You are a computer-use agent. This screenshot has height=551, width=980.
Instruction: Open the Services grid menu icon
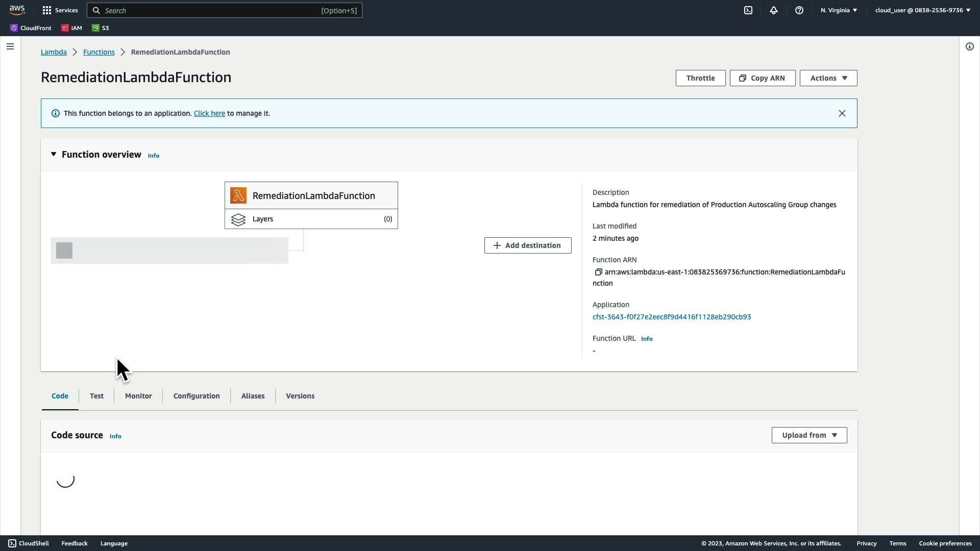coord(47,10)
